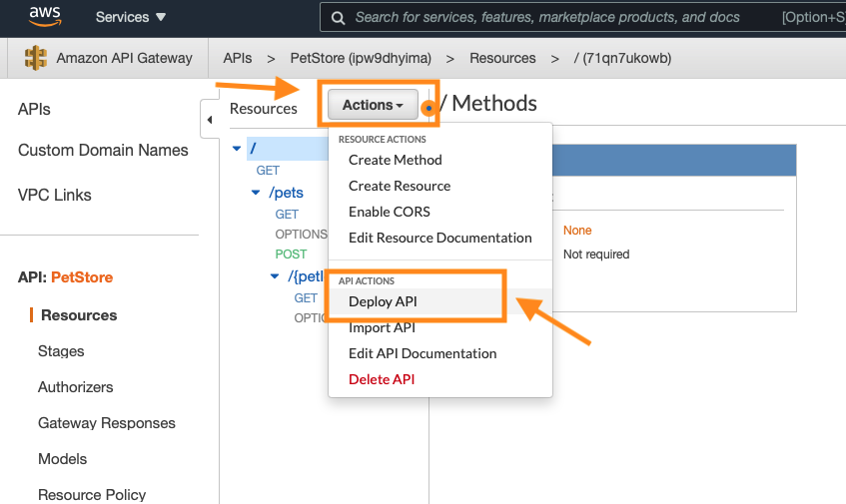Open Resource Policy in the sidebar
846x504 pixels.
(92, 494)
